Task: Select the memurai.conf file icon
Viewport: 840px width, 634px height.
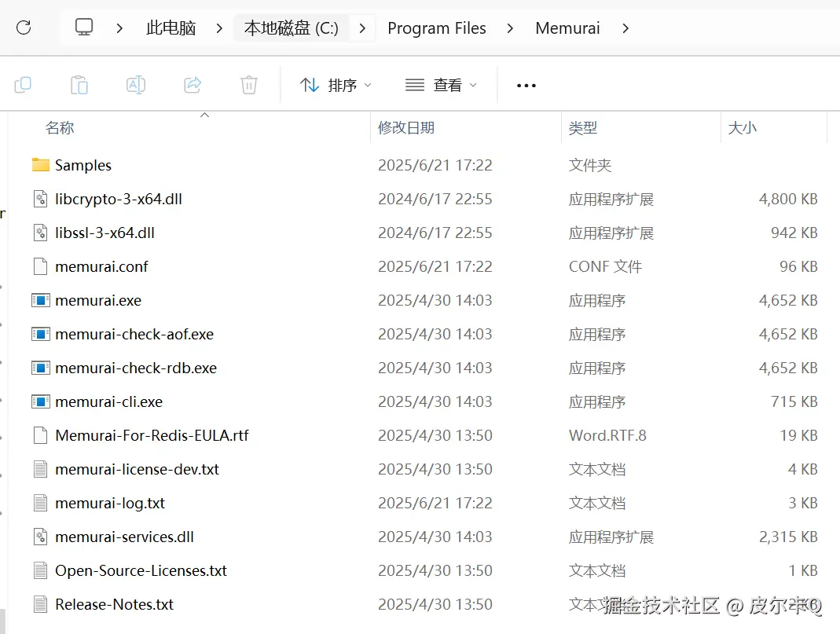Action: pyautogui.click(x=41, y=266)
